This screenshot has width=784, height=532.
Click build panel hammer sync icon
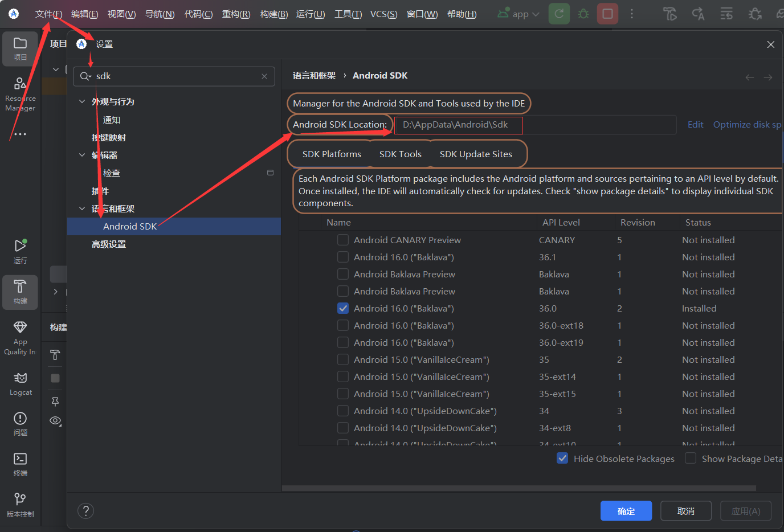(x=55, y=355)
